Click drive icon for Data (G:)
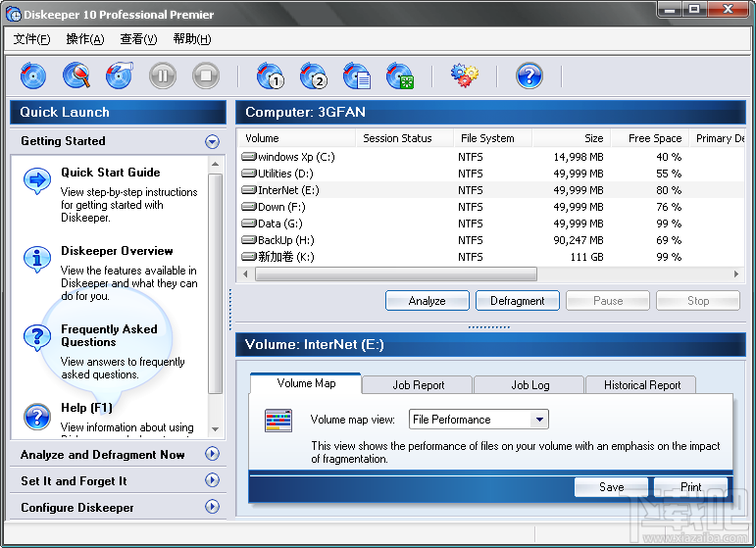Screen dimensions: 756x548 click(x=249, y=224)
